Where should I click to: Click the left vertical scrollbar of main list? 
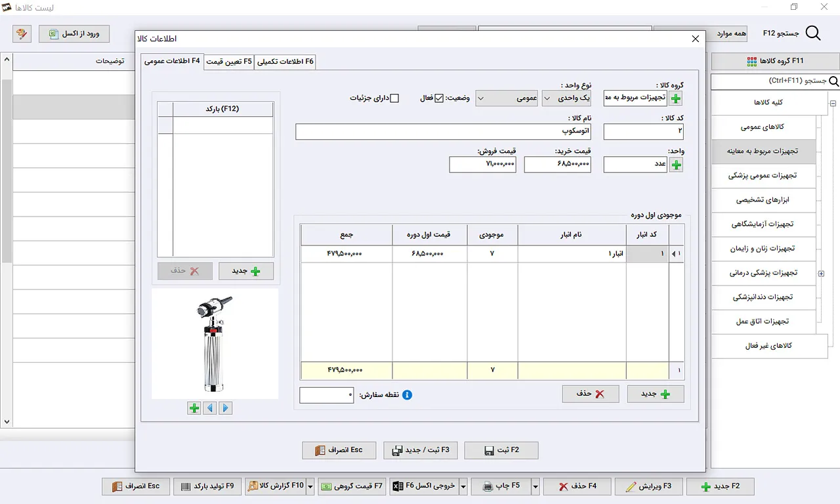(x=7, y=240)
